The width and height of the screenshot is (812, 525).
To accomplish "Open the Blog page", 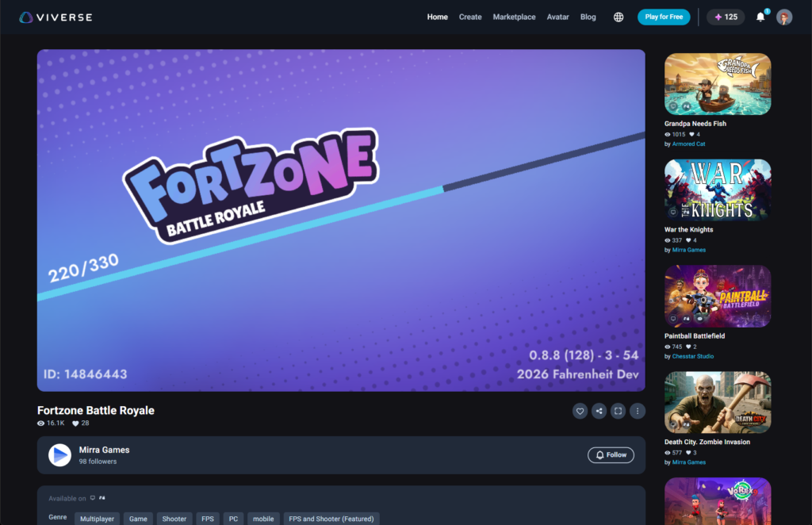I will [x=588, y=17].
